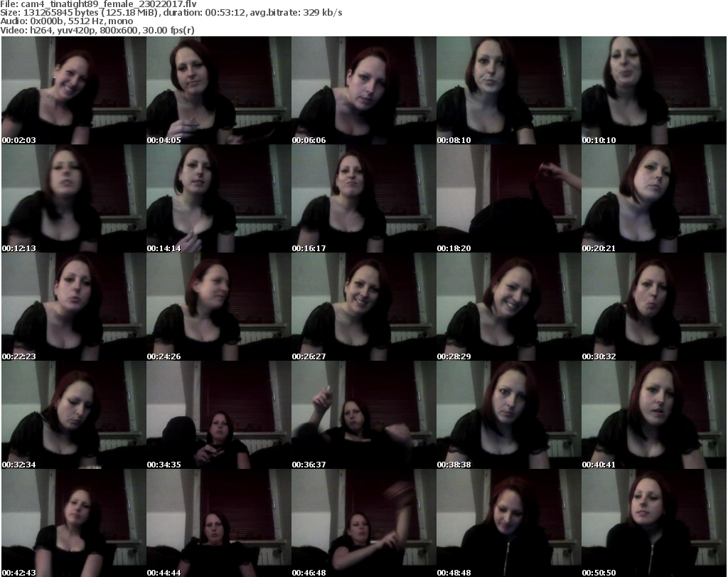This screenshot has height=577, width=728.
Task: Open the frame at 00:36:37
Action: (x=363, y=415)
